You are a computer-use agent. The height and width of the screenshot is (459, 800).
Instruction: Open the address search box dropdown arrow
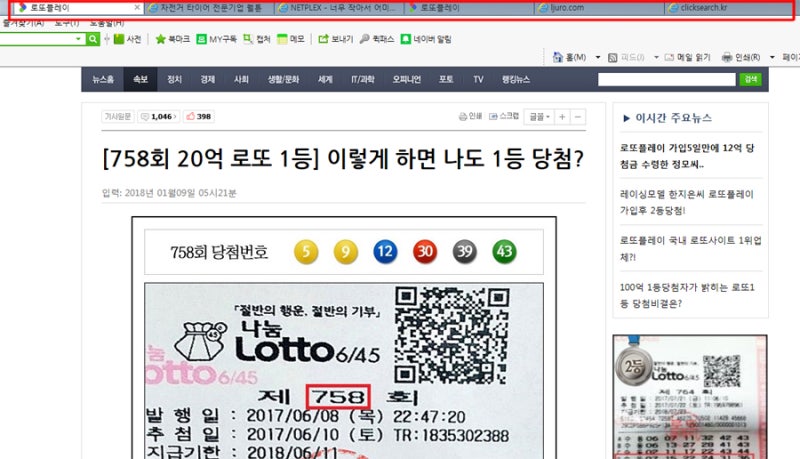[78, 39]
